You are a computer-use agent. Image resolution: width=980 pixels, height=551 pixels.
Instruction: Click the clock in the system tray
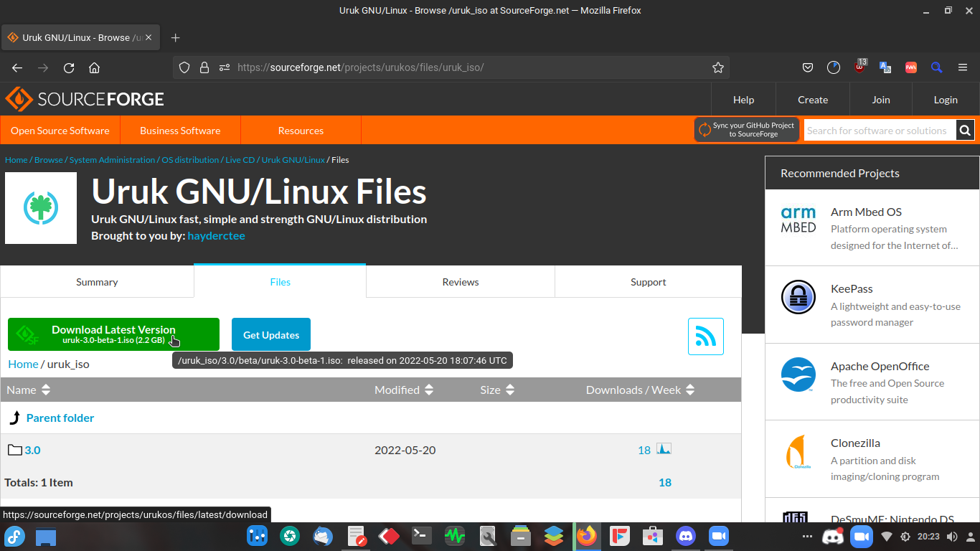point(928,537)
